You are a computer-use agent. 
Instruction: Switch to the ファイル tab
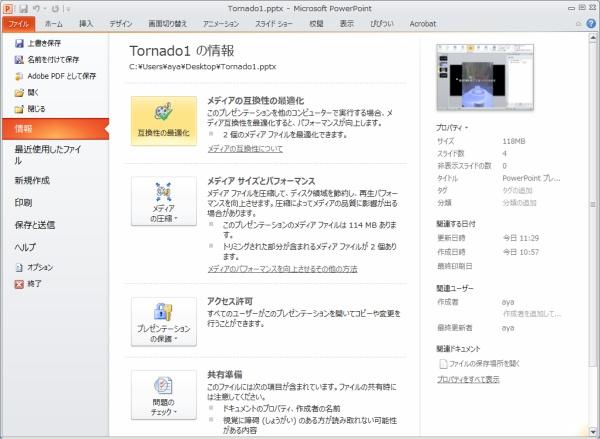point(18,24)
